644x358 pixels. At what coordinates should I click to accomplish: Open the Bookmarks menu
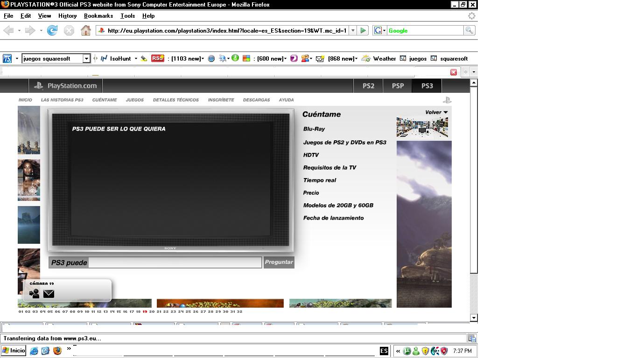point(98,16)
